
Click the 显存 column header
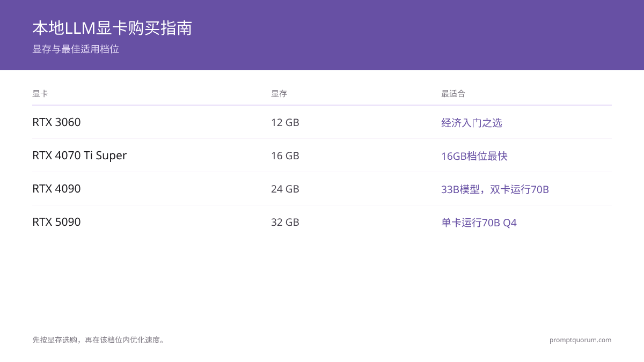click(x=279, y=93)
